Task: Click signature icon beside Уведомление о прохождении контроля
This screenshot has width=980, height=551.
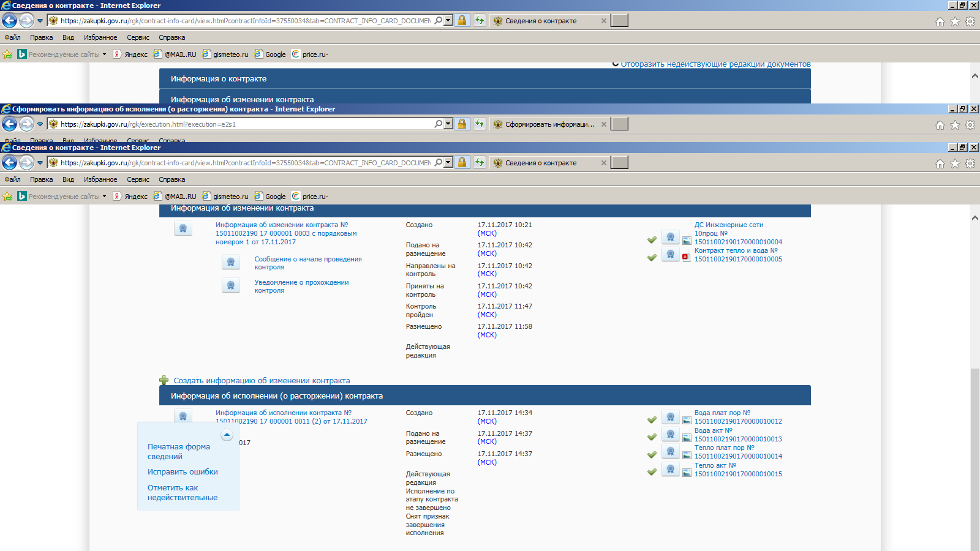Action: click(231, 286)
